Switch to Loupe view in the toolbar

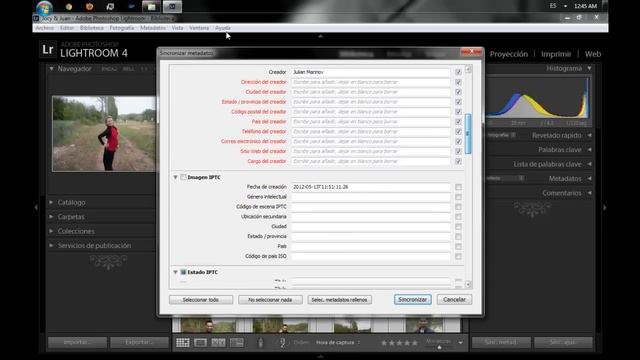coord(200,342)
